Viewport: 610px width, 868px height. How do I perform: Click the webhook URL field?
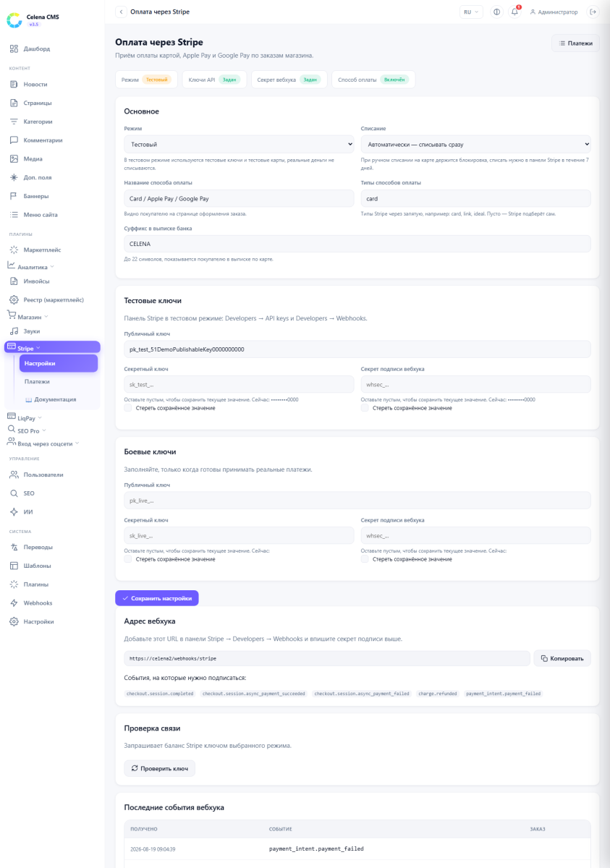point(327,658)
